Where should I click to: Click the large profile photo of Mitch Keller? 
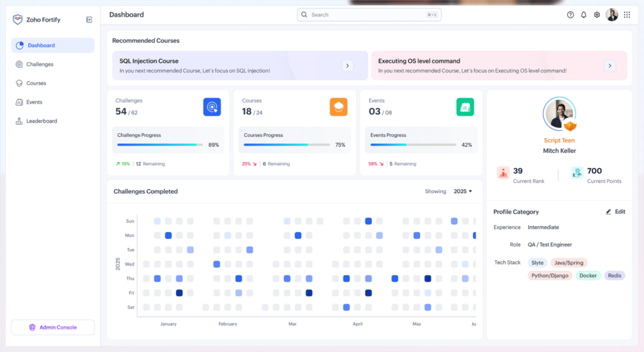[559, 114]
